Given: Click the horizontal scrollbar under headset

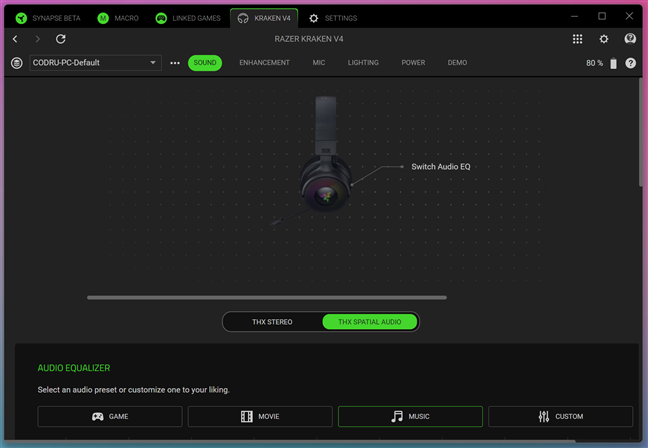Looking at the screenshot, I should (267, 298).
